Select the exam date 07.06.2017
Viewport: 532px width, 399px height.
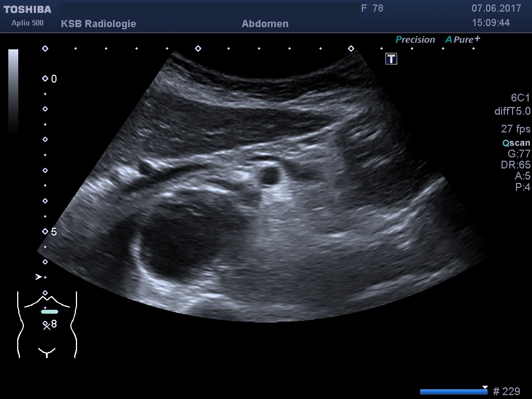point(496,8)
